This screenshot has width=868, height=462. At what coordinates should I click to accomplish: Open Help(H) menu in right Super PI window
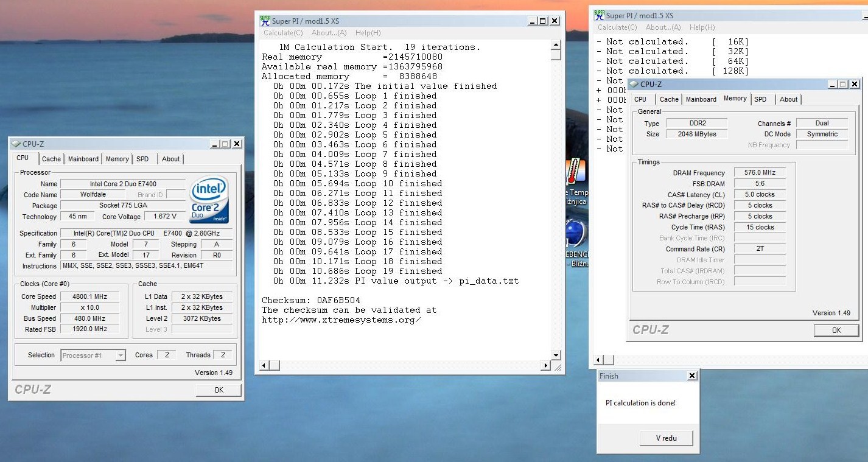pos(702,27)
